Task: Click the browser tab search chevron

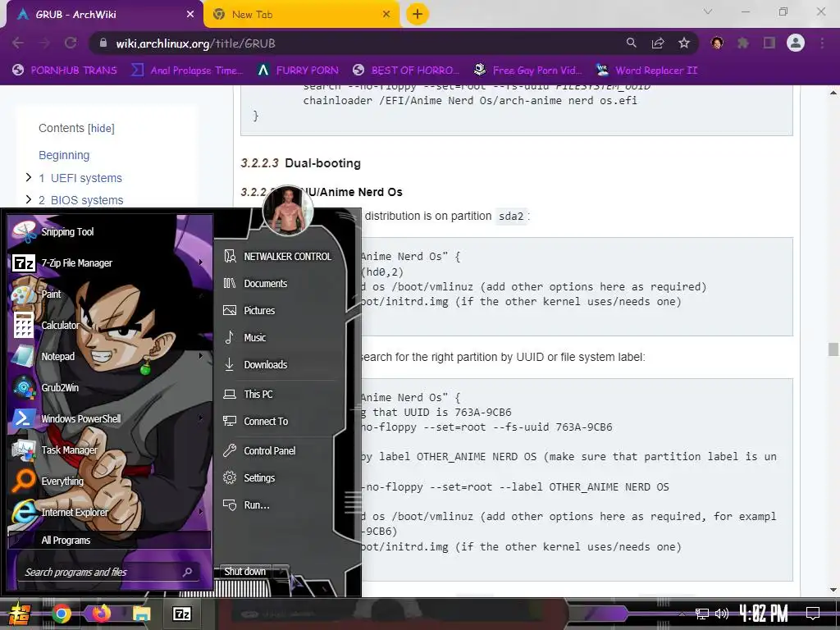Action: point(708,11)
